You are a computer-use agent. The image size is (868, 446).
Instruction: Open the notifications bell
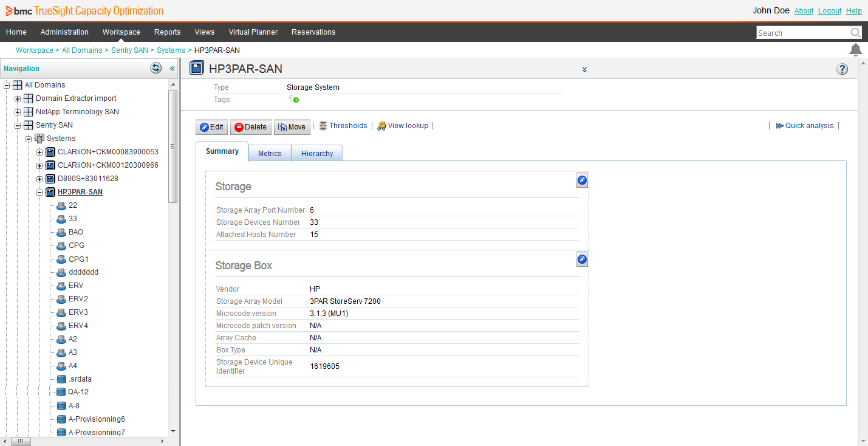point(855,50)
